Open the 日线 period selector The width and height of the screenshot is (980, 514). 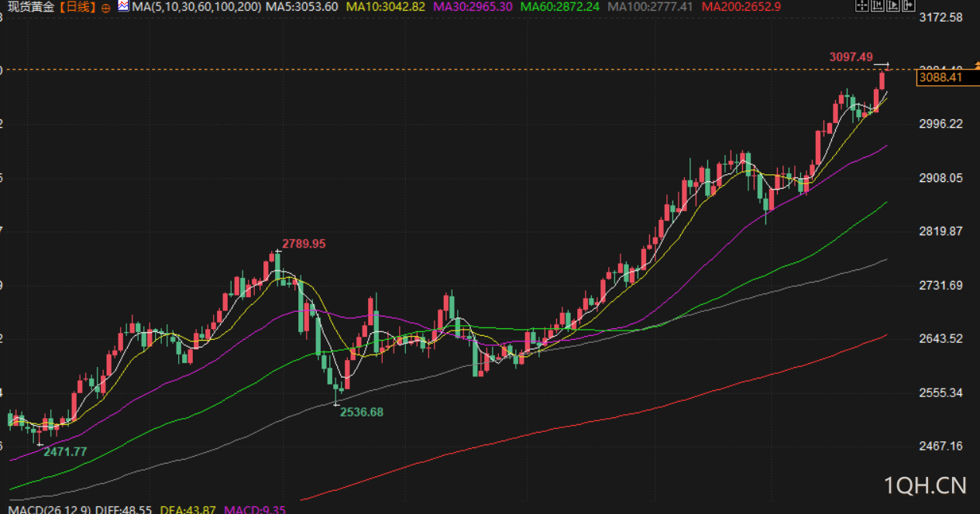point(77,6)
